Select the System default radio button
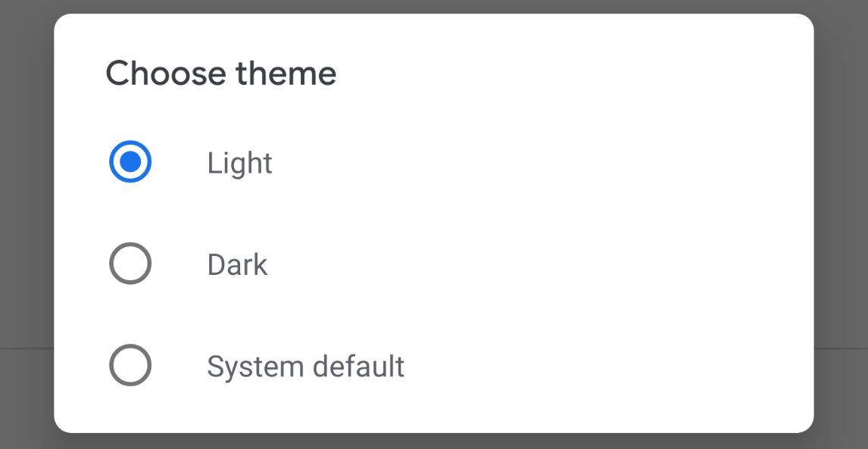Image resolution: width=868 pixels, height=449 pixels. click(x=130, y=366)
